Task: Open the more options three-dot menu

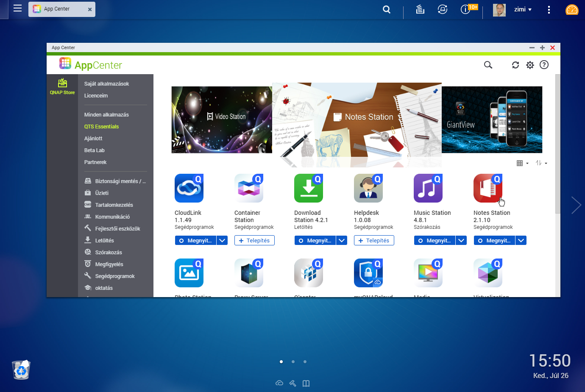Action: (x=549, y=9)
